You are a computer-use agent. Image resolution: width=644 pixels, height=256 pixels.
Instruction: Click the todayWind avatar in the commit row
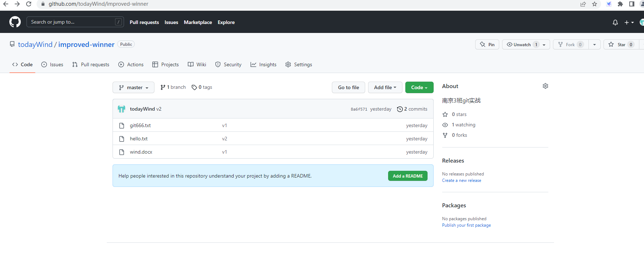[121, 109]
